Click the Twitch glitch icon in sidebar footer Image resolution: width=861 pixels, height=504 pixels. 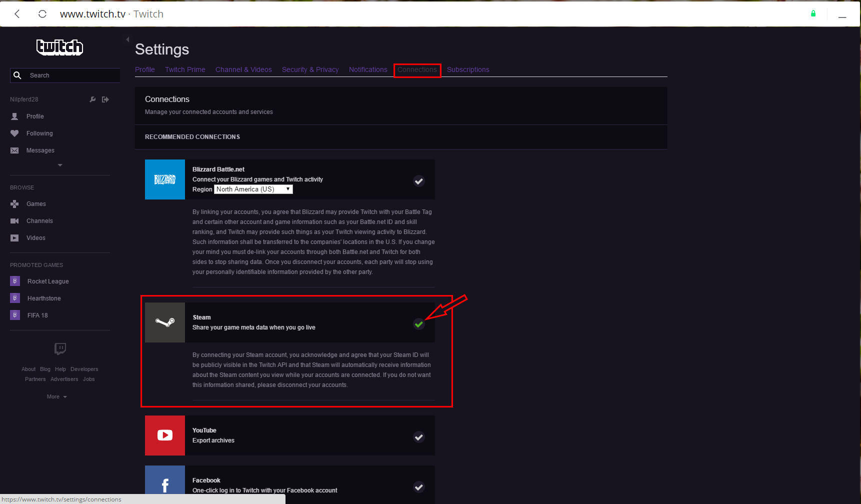(60, 348)
